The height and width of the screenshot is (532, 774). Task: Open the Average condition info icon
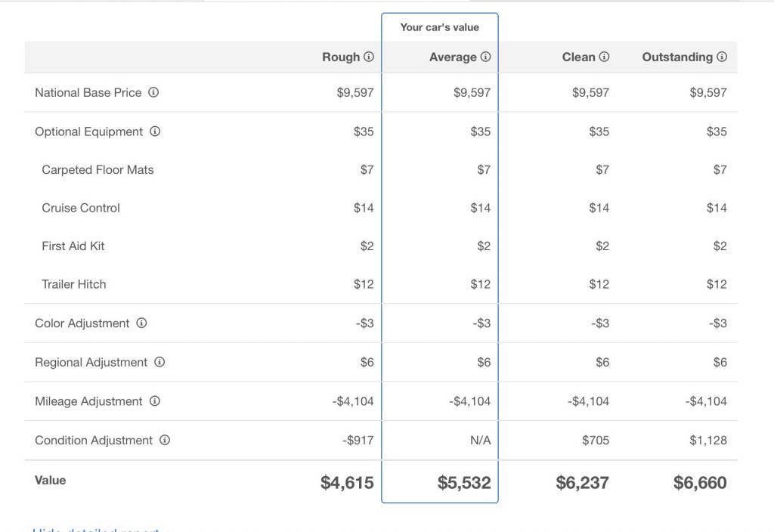click(x=486, y=57)
